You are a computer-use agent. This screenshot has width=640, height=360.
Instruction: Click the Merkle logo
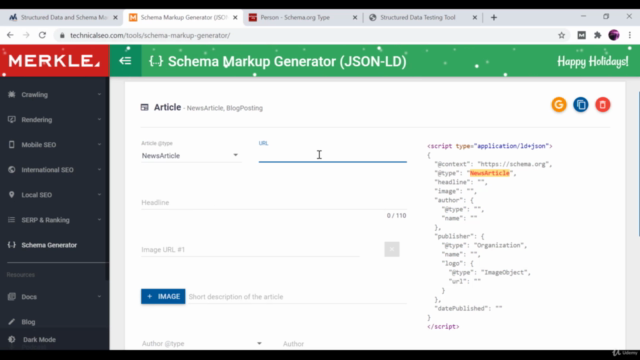coord(54,61)
